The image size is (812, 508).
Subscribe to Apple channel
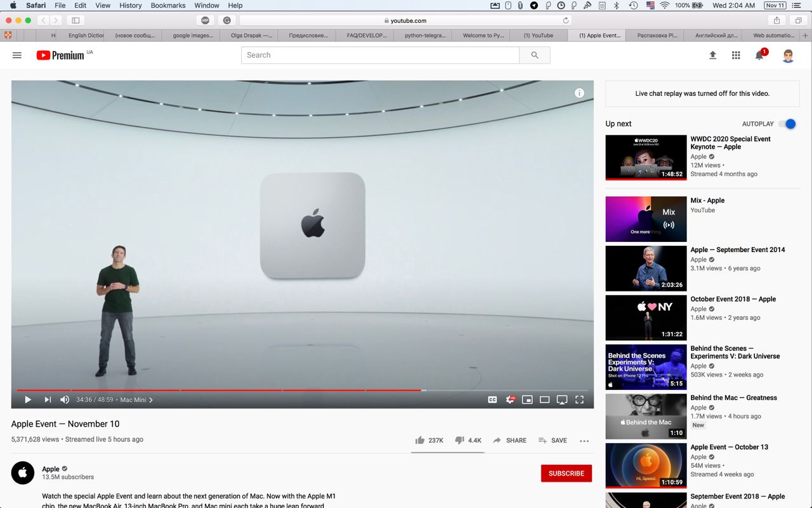(566, 473)
